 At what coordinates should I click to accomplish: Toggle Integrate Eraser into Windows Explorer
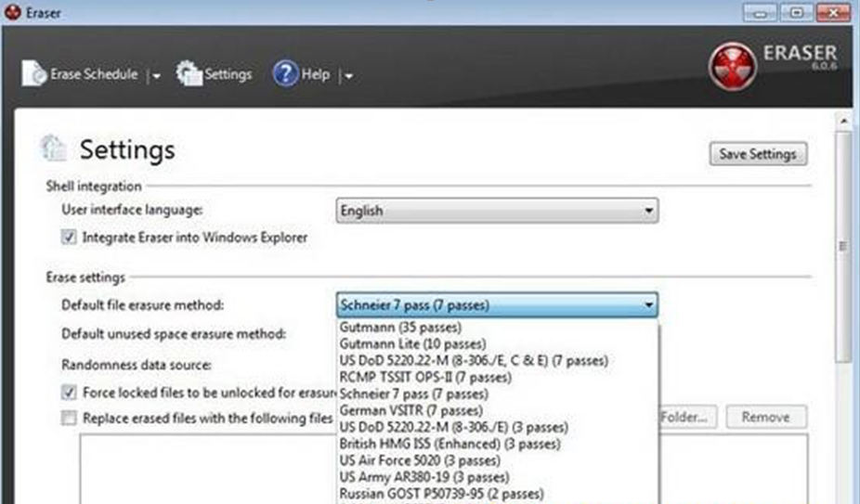click(69, 237)
